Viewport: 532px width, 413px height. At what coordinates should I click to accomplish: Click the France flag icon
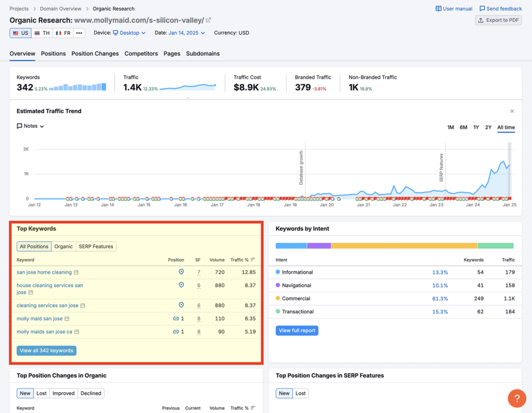(58, 33)
